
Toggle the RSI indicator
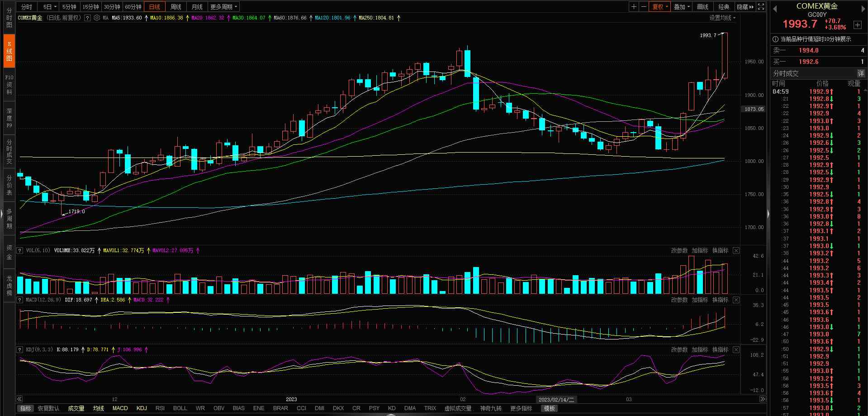point(160,408)
